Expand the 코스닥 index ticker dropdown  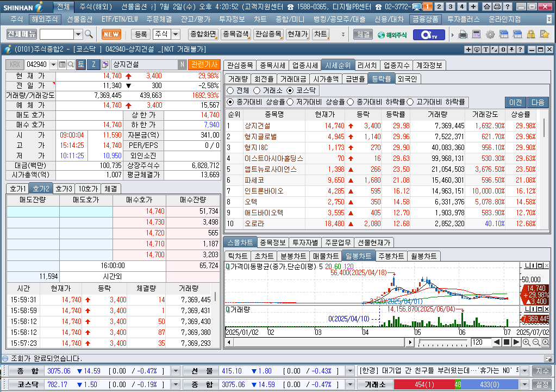click(176, 384)
